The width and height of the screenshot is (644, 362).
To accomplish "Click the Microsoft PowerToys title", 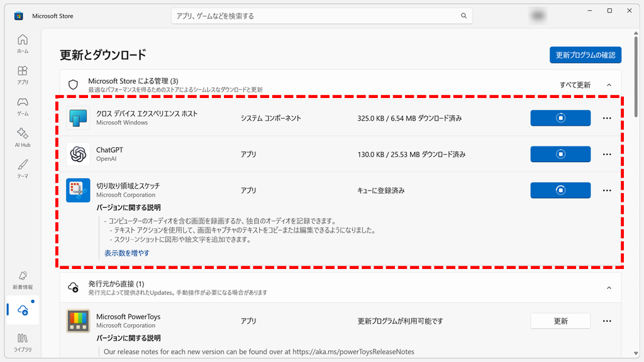I will 128,317.
